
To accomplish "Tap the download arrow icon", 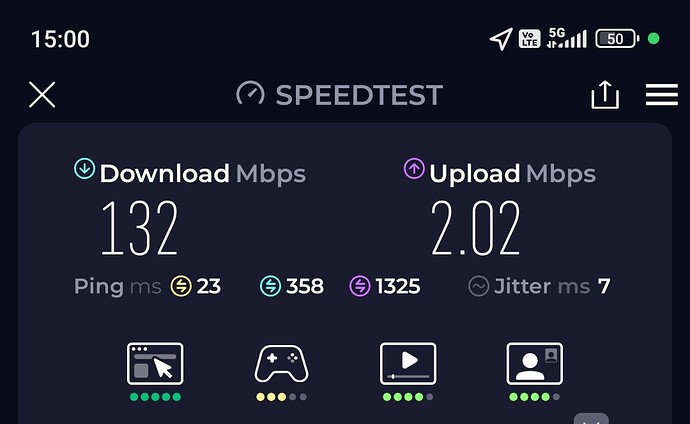I will pyautogui.click(x=84, y=168).
